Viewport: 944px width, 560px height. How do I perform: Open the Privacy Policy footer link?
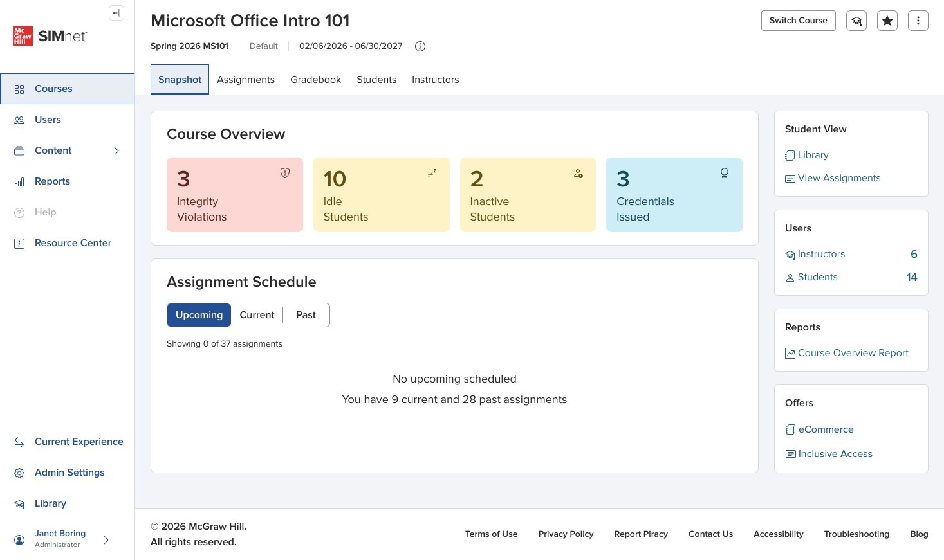pyautogui.click(x=566, y=534)
